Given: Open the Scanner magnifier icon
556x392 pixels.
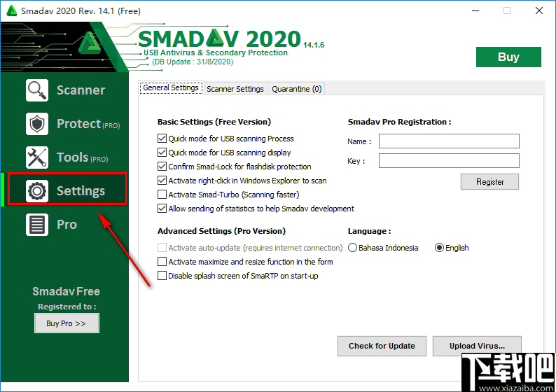Looking at the screenshot, I should (x=37, y=90).
